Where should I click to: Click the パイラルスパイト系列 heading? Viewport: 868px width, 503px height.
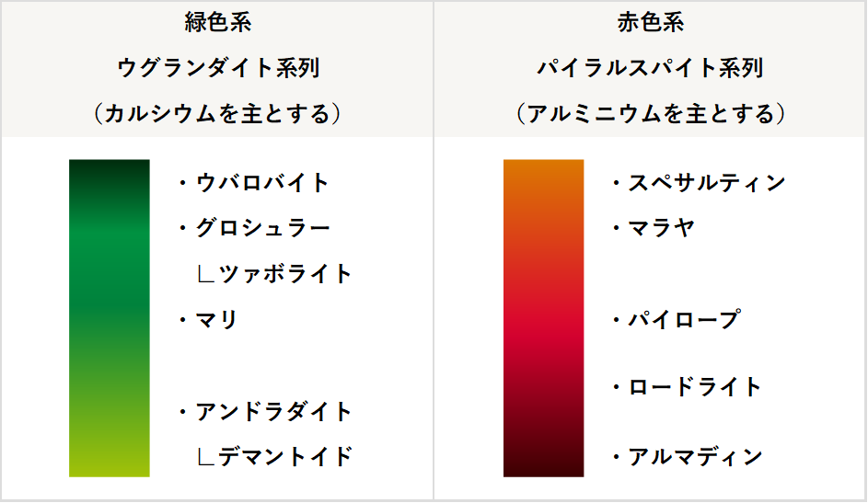(651, 69)
